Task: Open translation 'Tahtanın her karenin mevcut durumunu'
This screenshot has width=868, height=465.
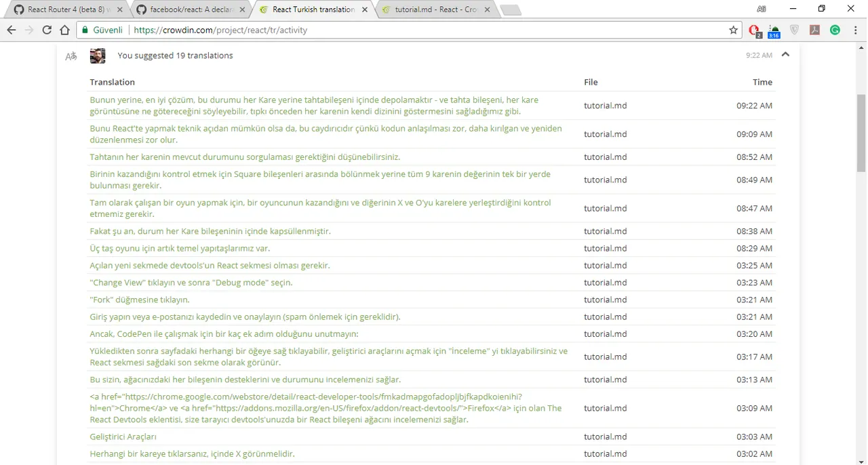Action: 245,157
